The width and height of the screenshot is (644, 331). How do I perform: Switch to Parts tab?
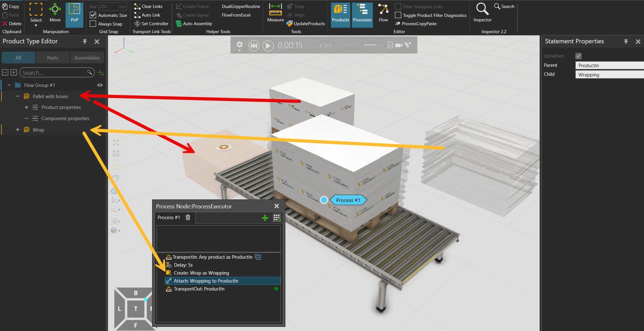click(x=52, y=58)
